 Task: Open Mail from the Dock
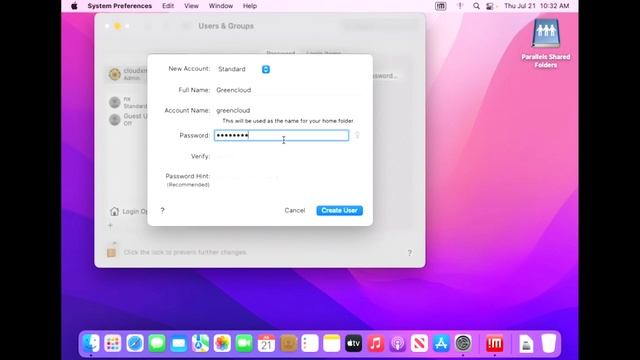178,343
